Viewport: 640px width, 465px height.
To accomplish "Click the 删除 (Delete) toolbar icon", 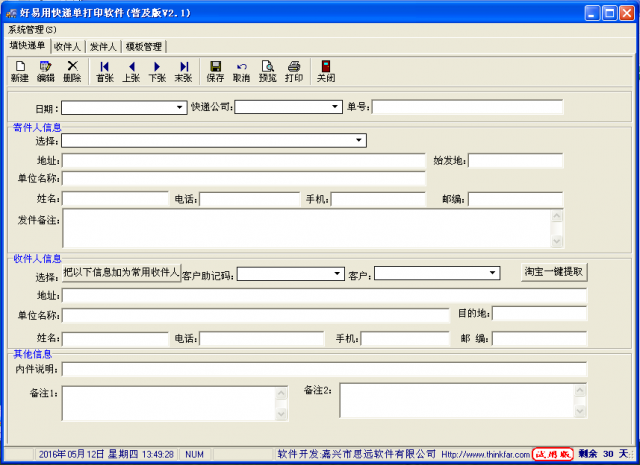I will 72,71.
